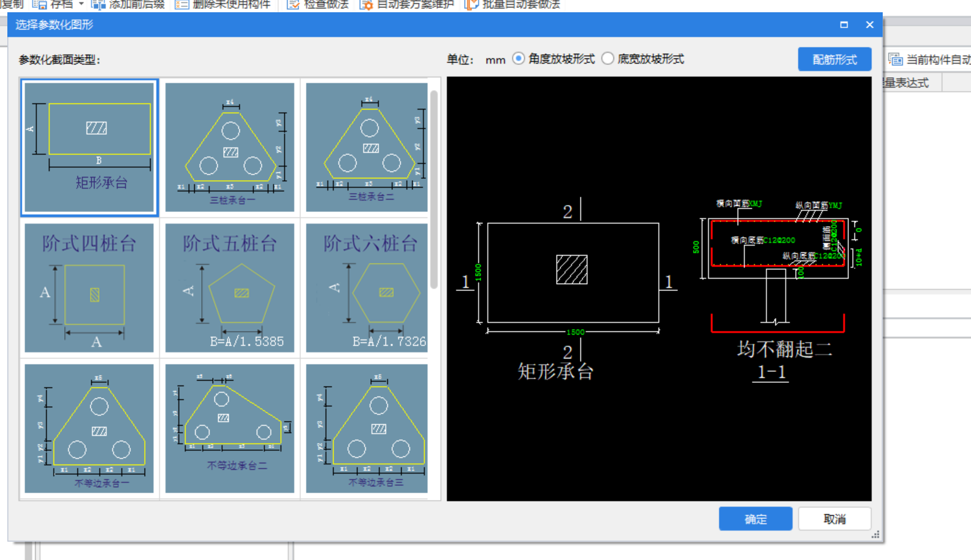Pick the 不等边承台一 thumbnail
This screenshot has width=971, height=560.
click(89, 428)
